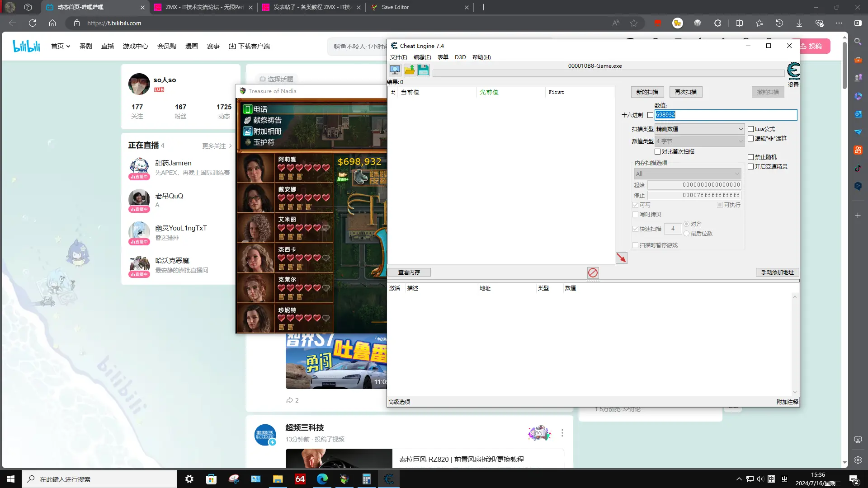Toggle 对比首次扫描 checkbox
This screenshot has width=868, height=488.
(657, 152)
